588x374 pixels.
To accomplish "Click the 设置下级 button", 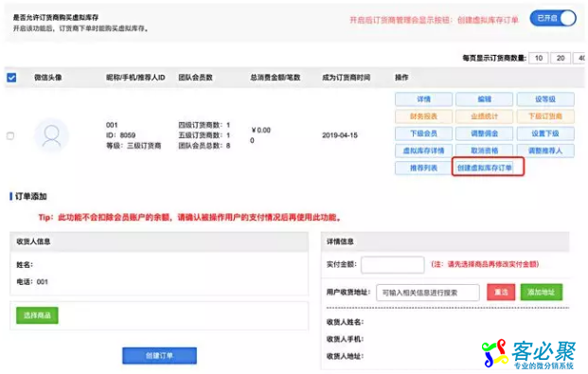I will coord(545,134).
